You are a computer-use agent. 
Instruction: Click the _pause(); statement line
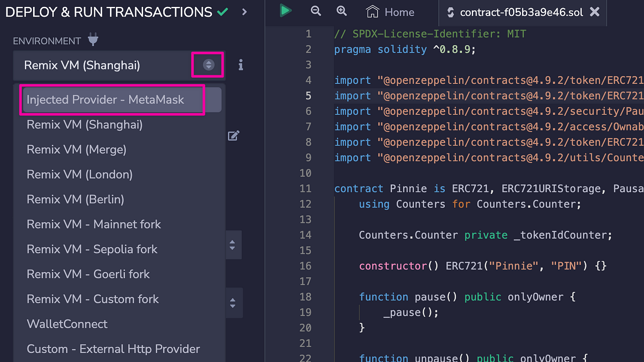pyautogui.click(x=411, y=312)
